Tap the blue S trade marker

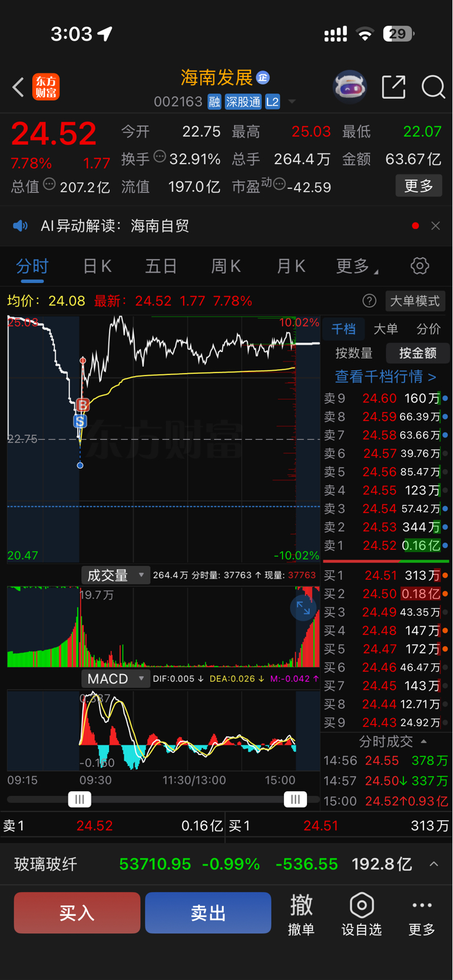[x=80, y=421]
